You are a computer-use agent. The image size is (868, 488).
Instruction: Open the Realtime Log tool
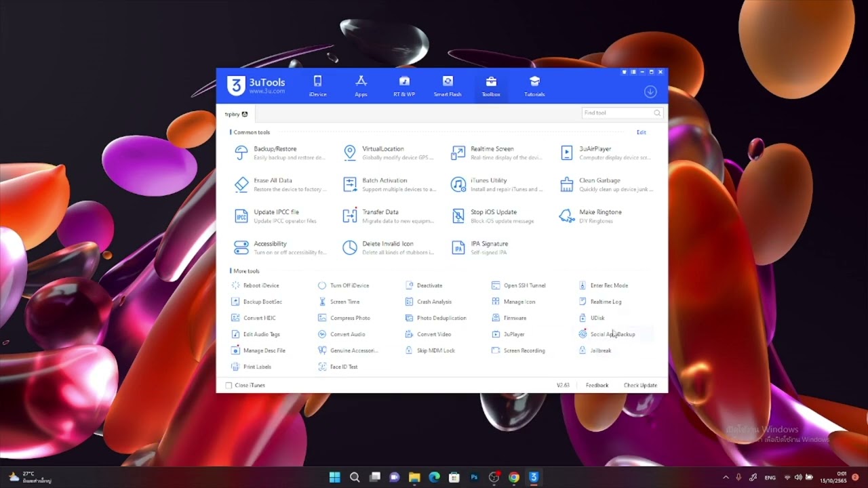pyautogui.click(x=601, y=302)
